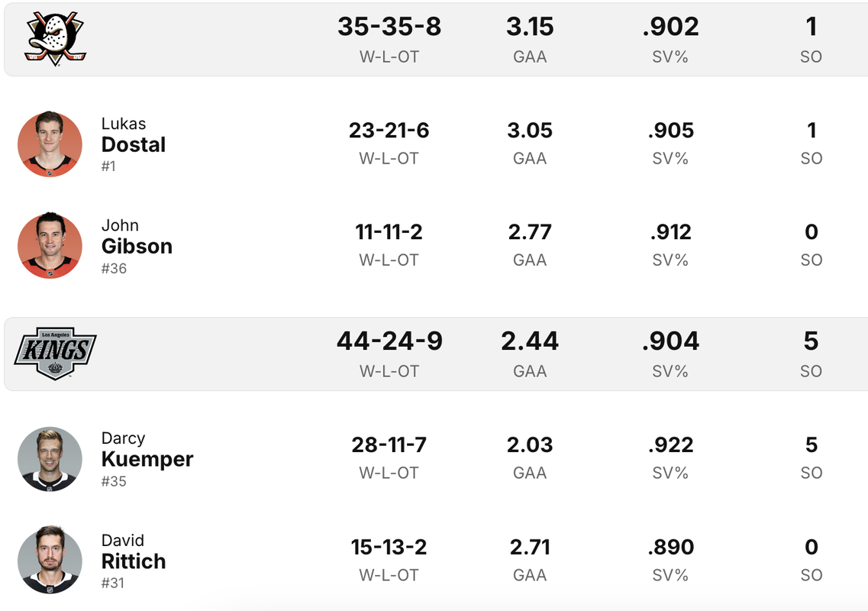Click Kings team .904 save percentage
Image resolution: width=868 pixels, height=611 pixels.
pyautogui.click(x=670, y=341)
